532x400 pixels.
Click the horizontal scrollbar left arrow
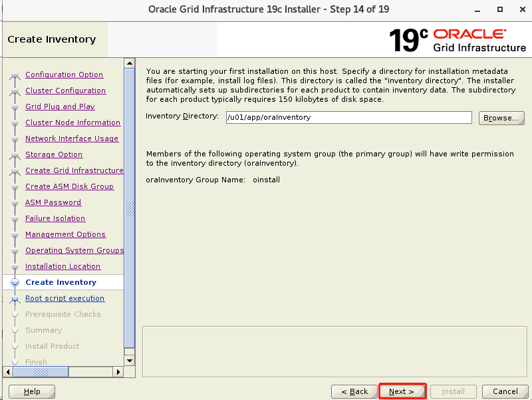7,372
